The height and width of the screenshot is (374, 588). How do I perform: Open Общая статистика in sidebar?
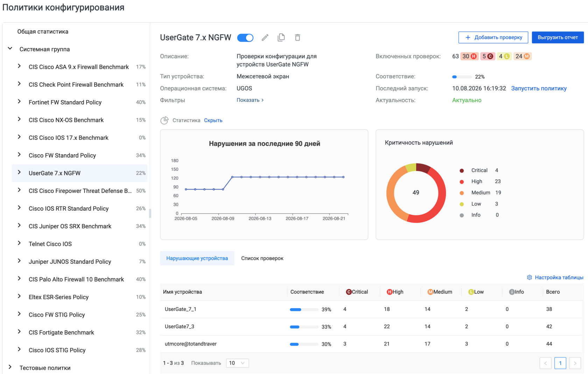coord(43,32)
